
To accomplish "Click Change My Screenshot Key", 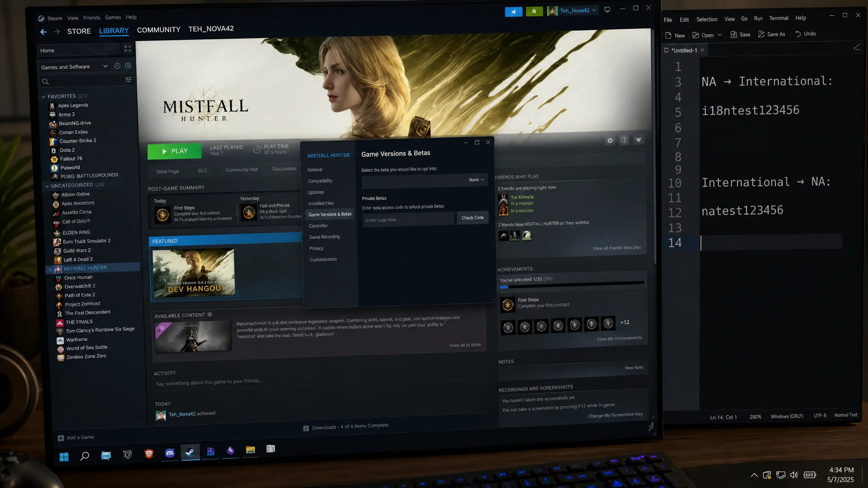I will click(615, 415).
